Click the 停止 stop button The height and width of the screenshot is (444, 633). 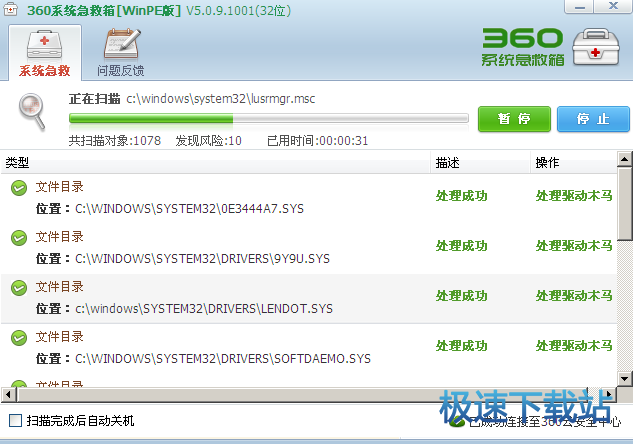coord(593,119)
